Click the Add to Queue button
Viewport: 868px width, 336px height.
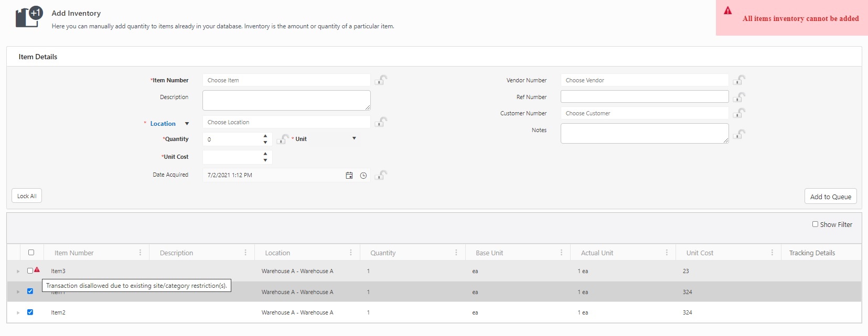click(x=830, y=197)
